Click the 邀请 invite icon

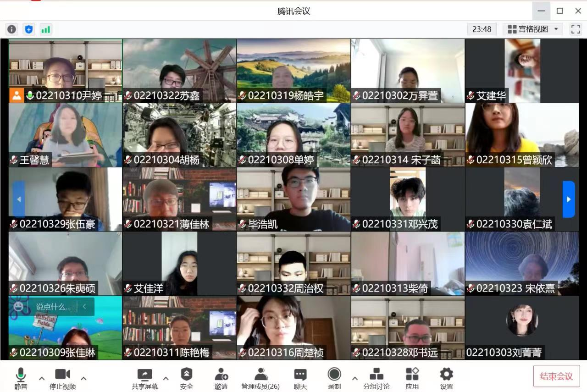coord(221,379)
